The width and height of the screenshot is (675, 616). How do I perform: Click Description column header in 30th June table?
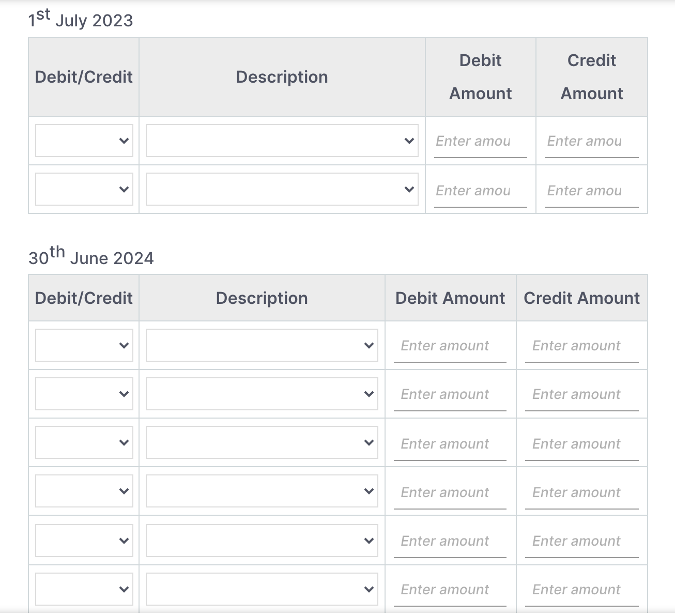(262, 298)
